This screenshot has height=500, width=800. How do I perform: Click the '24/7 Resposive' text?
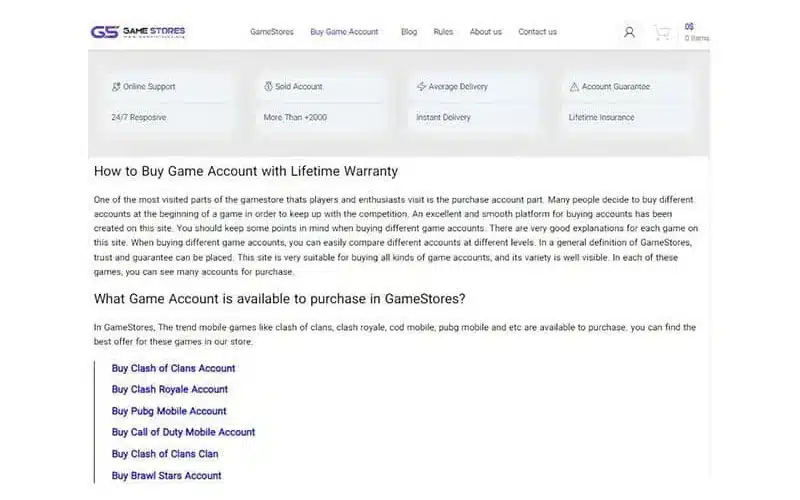point(139,117)
